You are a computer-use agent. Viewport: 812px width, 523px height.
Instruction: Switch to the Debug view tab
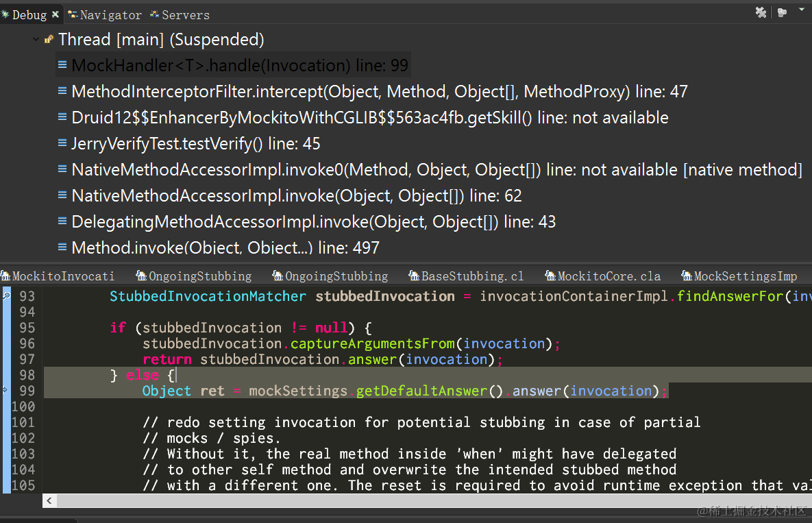pyautogui.click(x=29, y=15)
